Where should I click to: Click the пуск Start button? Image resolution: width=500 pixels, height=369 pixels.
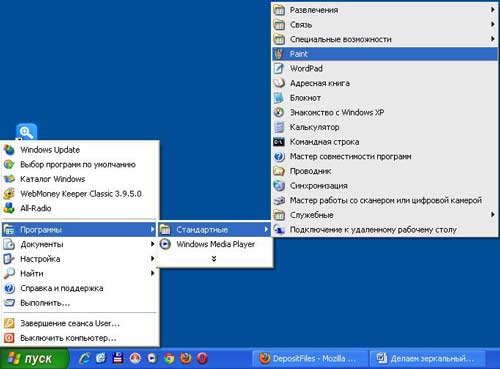pyautogui.click(x=34, y=358)
